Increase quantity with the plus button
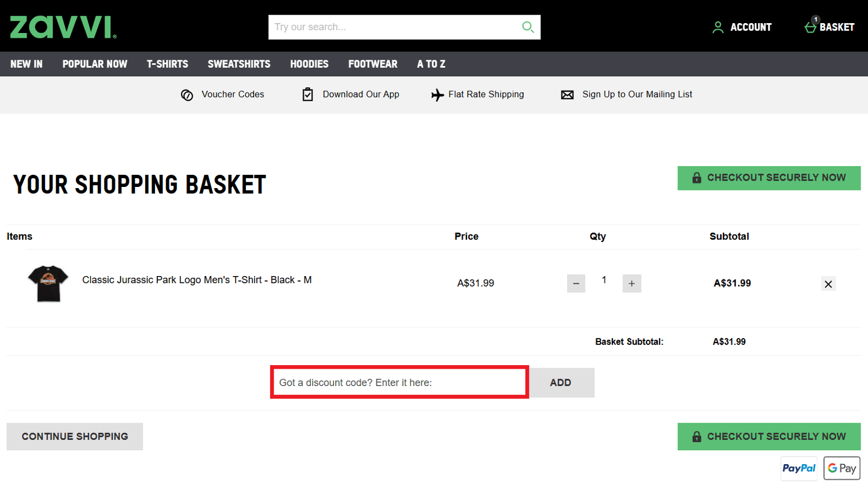868x485 pixels. [x=631, y=284]
